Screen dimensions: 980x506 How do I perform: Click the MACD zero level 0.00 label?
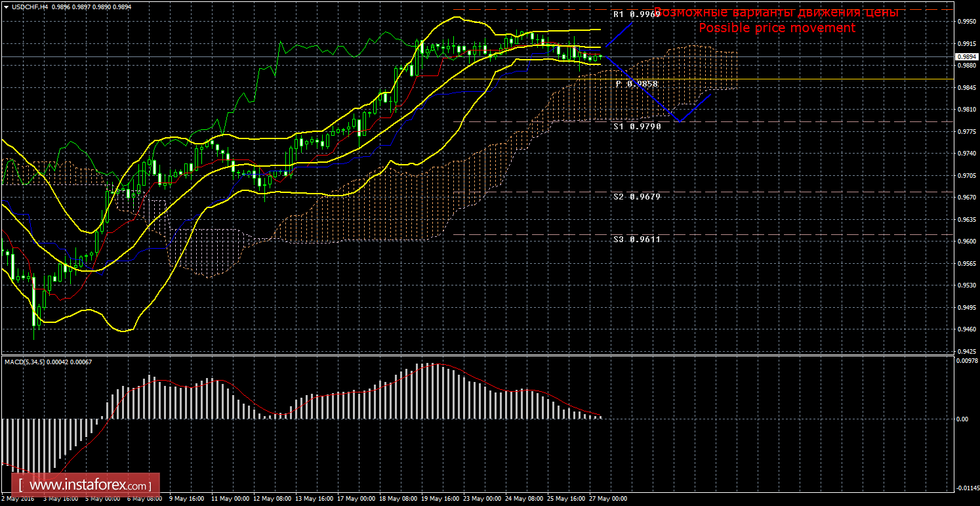coord(962,419)
